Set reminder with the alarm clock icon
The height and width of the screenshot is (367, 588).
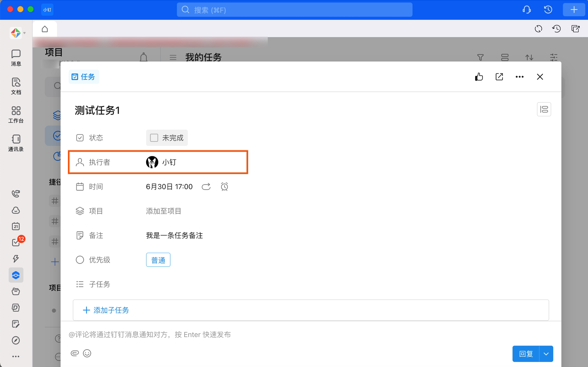tap(224, 187)
